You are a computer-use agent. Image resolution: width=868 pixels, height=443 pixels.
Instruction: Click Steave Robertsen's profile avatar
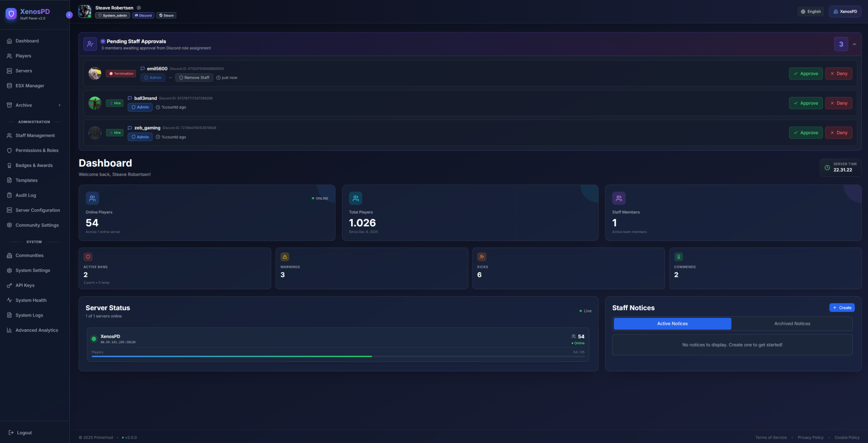tap(85, 11)
